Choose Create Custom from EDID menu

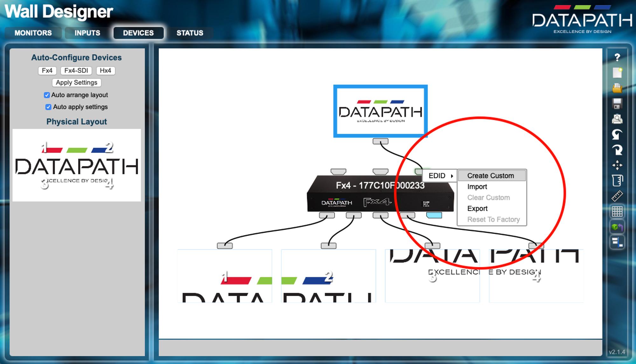coord(490,176)
